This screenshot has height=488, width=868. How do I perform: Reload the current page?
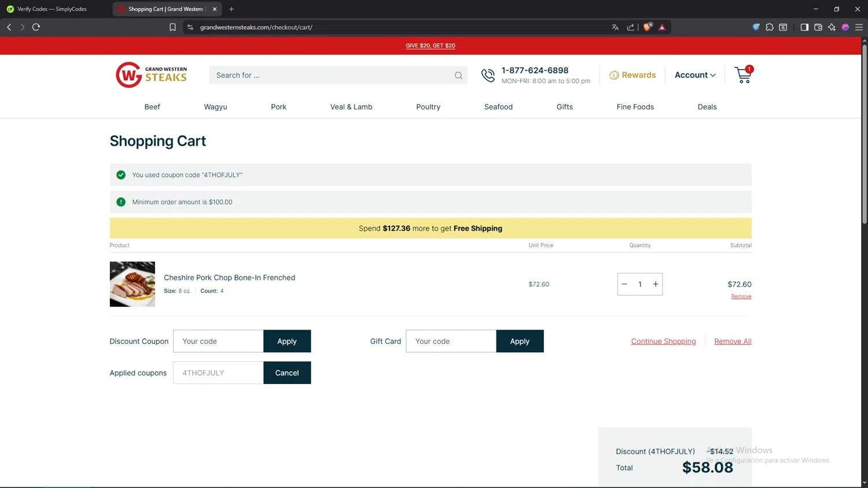[36, 27]
